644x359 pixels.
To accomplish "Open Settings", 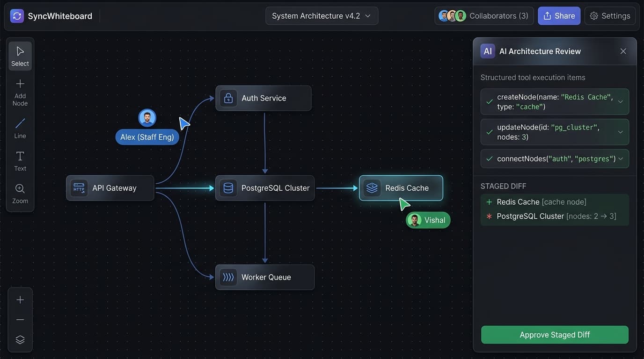I will pos(610,16).
